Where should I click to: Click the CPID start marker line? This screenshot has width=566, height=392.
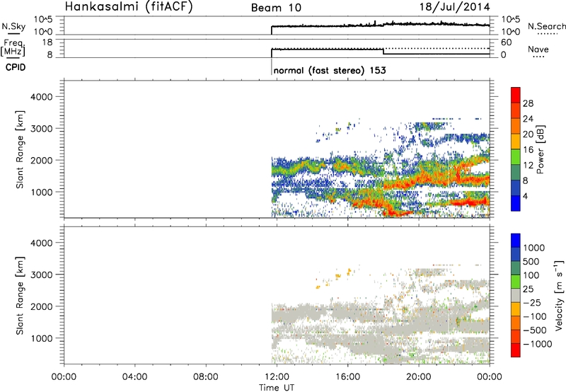272,67
